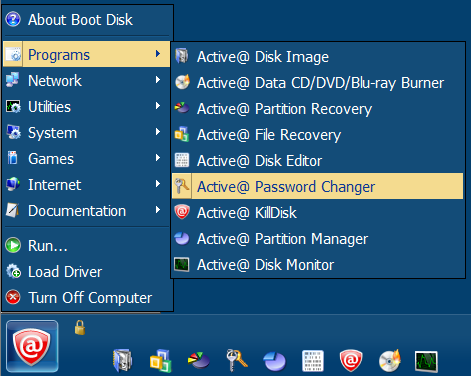Launch KillDisk red shield on taskbar

click(351, 361)
